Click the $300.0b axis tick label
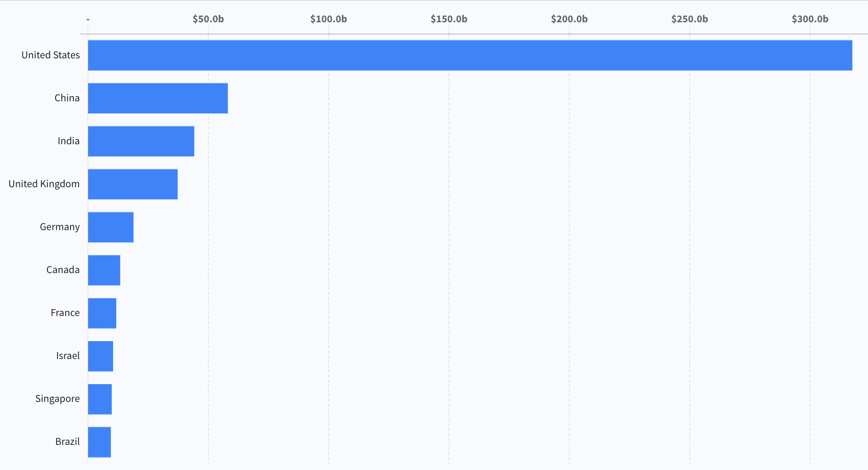The width and height of the screenshot is (868, 470). (x=810, y=19)
